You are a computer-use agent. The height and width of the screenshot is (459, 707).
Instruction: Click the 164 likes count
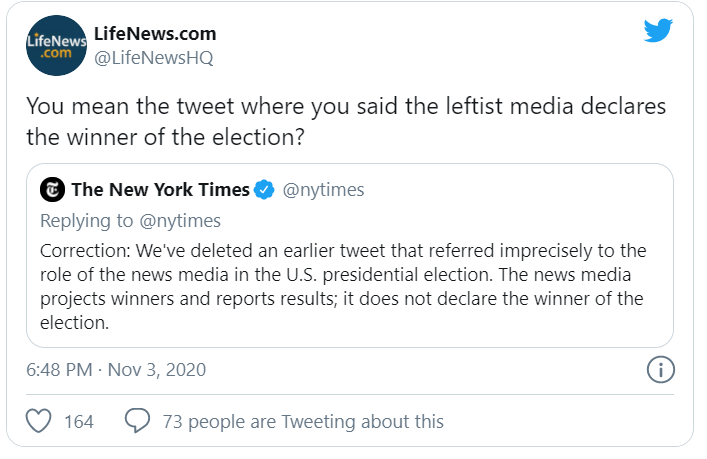click(79, 421)
